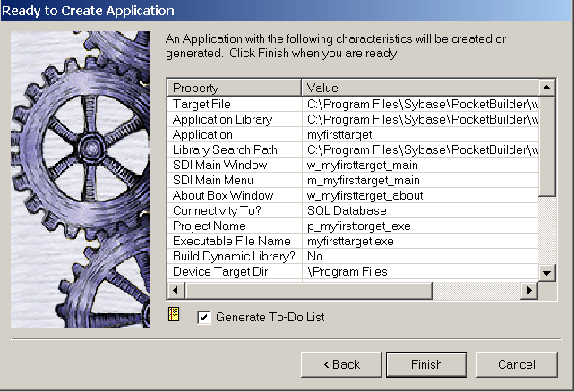Click the No value for Build Dynamic Library
Image resolution: width=574 pixels, height=392 pixels.
pyautogui.click(x=315, y=257)
